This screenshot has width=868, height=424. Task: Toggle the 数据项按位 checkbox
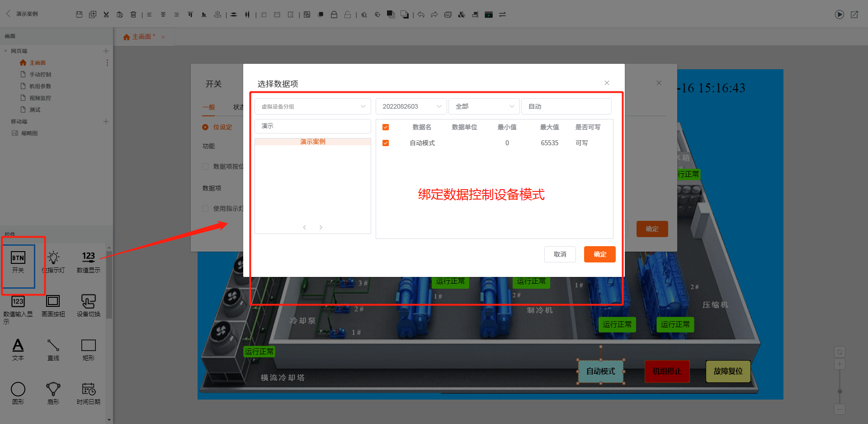click(x=205, y=167)
